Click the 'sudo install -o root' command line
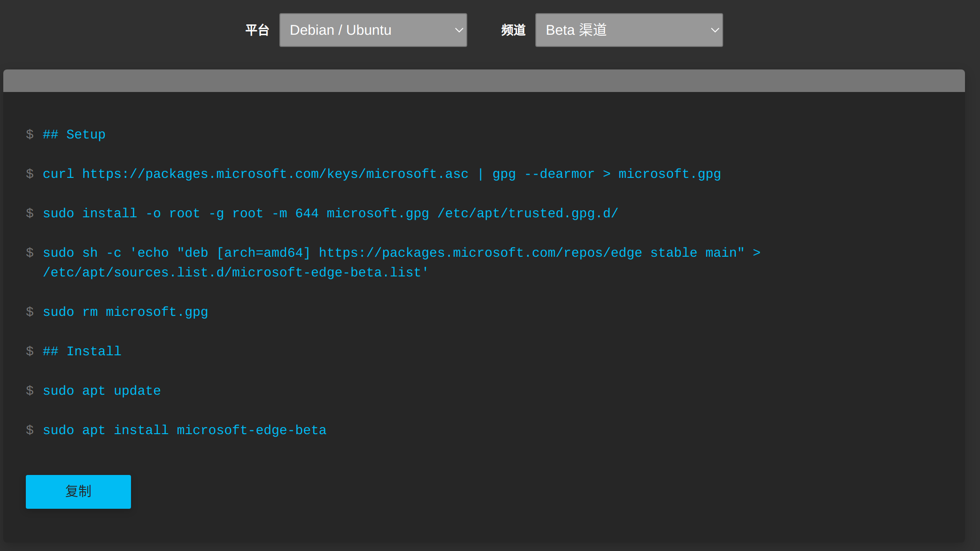Viewport: 980px width, 551px height. [x=121, y=214]
